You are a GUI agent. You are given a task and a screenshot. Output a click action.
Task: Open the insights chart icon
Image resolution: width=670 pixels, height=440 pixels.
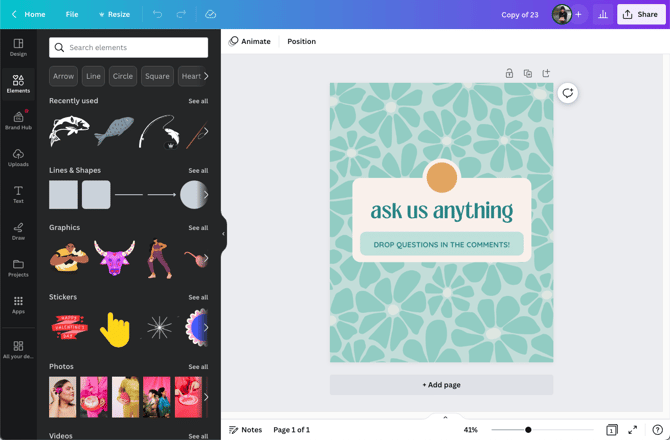(x=603, y=15)
